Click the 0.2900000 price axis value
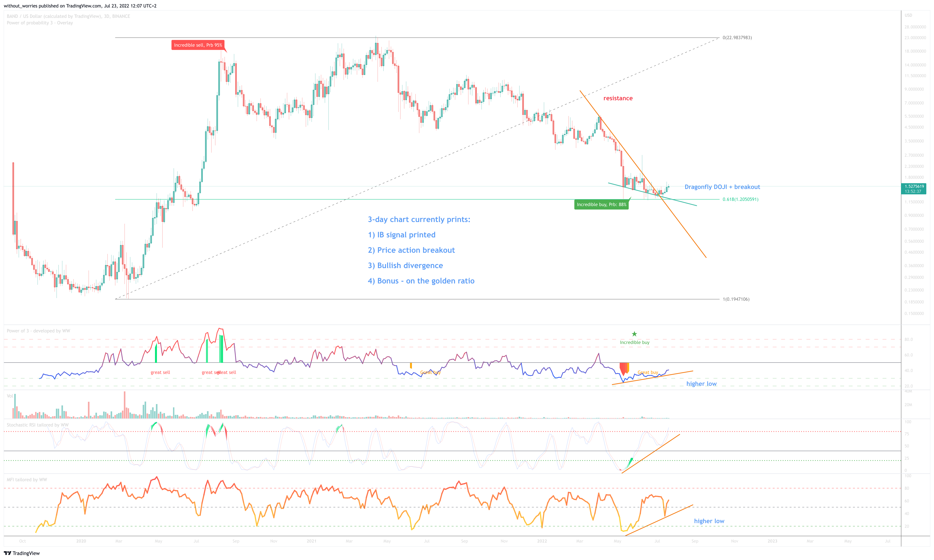The image size is (934, 560). pos(914,277)
